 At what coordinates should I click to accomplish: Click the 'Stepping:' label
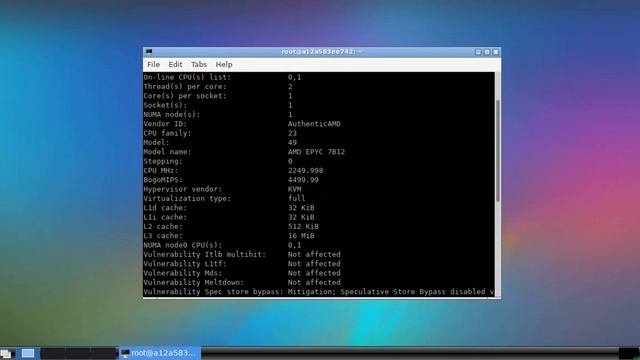(x=163, y=161)
